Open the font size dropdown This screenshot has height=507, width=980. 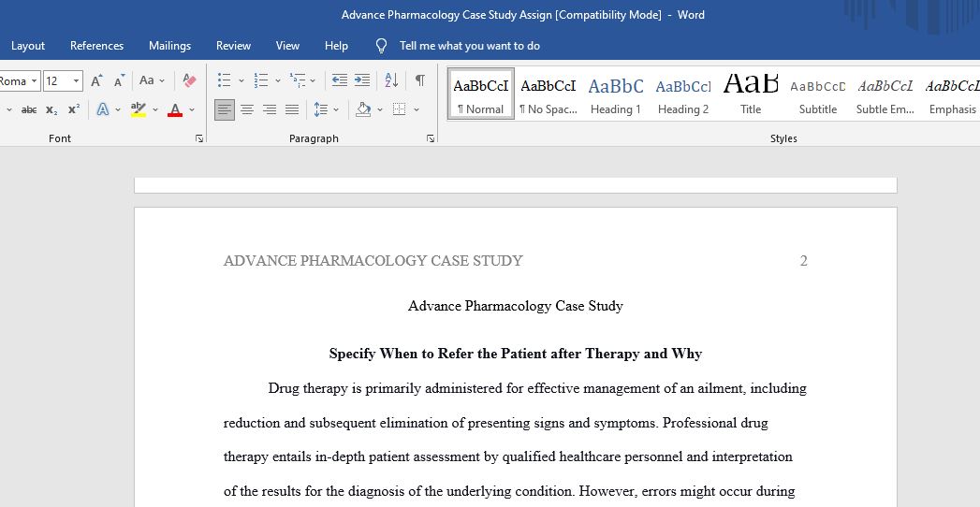coord(76,81)
